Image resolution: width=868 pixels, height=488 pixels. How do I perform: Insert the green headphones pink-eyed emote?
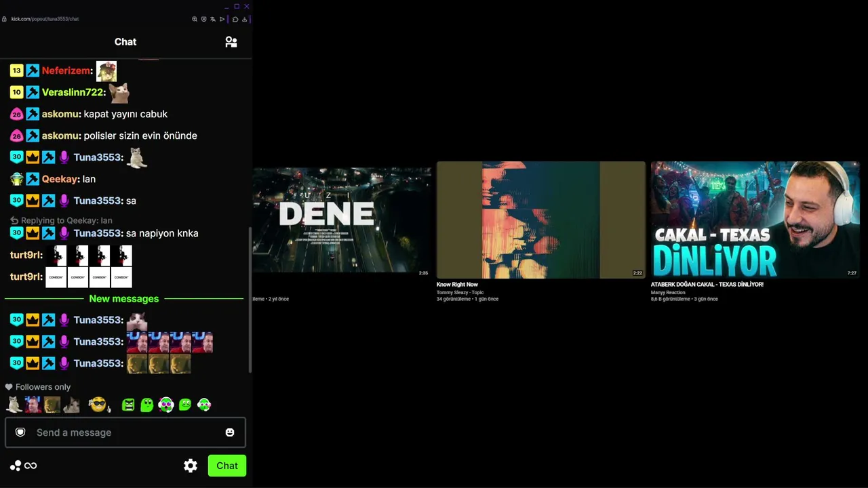tap(166, 405)
